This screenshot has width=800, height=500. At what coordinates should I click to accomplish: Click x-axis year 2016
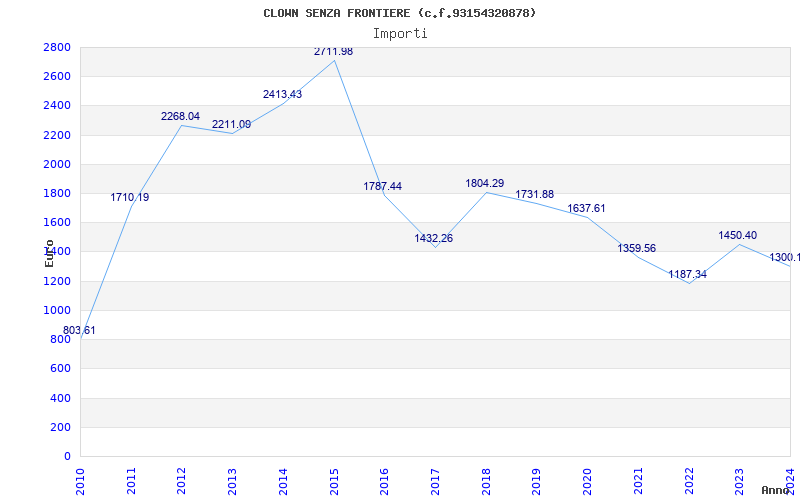[x=384, y=482]
